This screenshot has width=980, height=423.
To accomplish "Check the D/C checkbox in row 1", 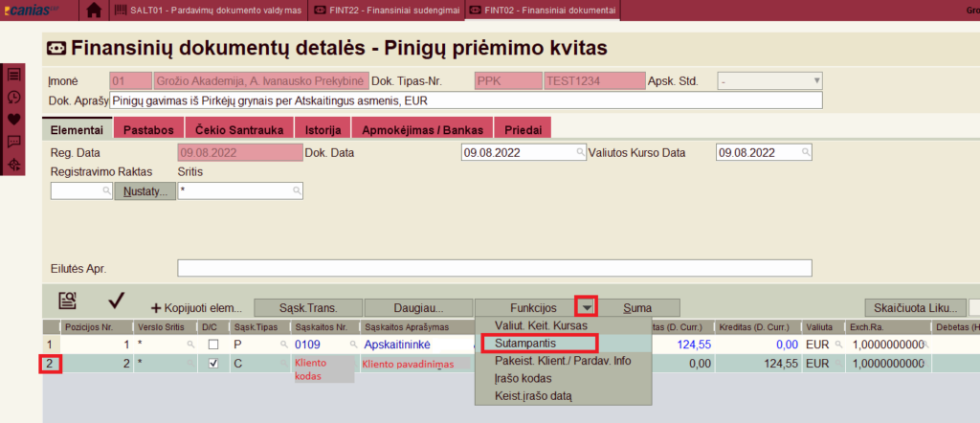I will 212,344.
